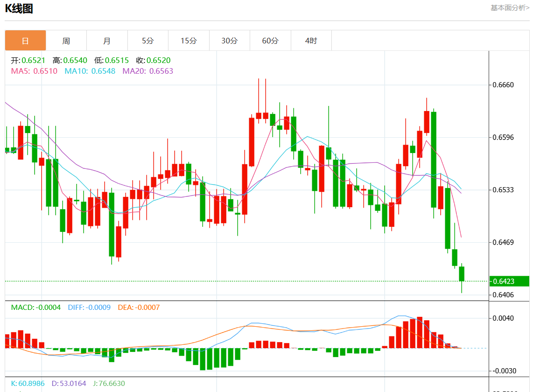Switch to the 周 weekly tab
This screenshot has width=533, height=392.
66,41
